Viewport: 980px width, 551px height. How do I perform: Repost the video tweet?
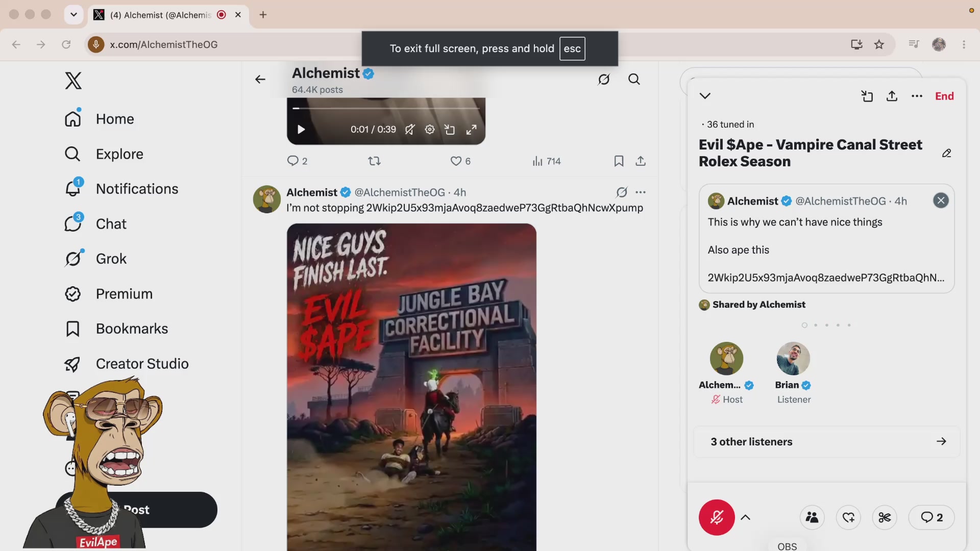point(374,161)
